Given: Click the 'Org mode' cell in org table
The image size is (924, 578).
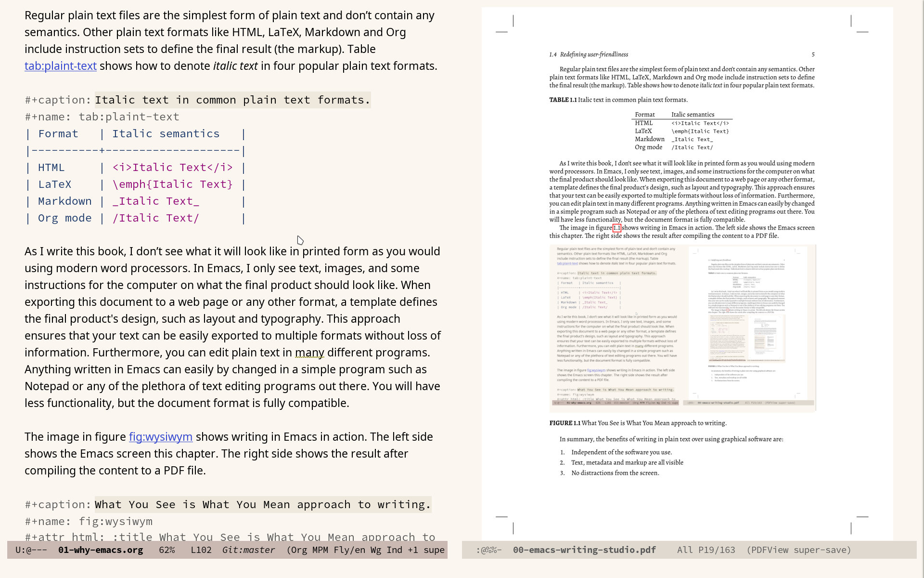Looking at the screenshot, I should [x=65, y=218].
